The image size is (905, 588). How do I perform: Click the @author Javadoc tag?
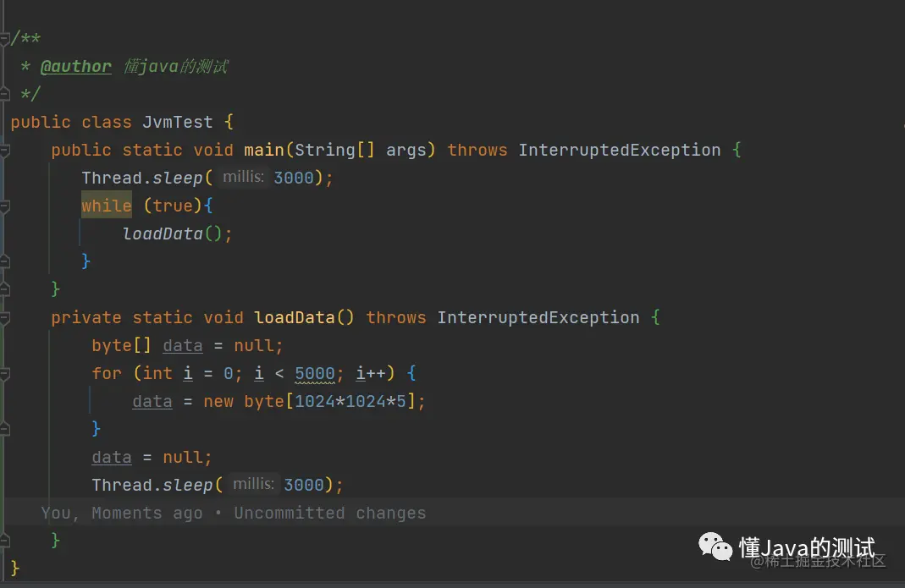coord(75,66)
